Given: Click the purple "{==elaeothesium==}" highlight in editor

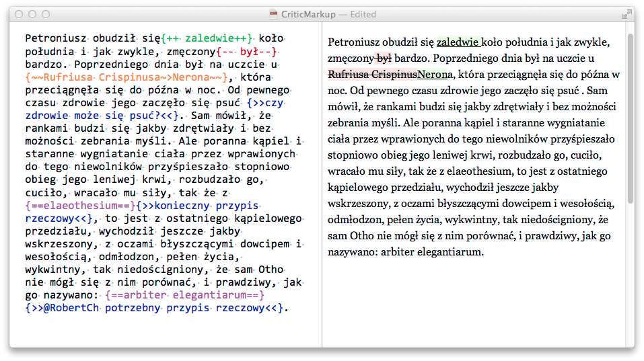Looking at the screenshot, I should click(79, 205).
